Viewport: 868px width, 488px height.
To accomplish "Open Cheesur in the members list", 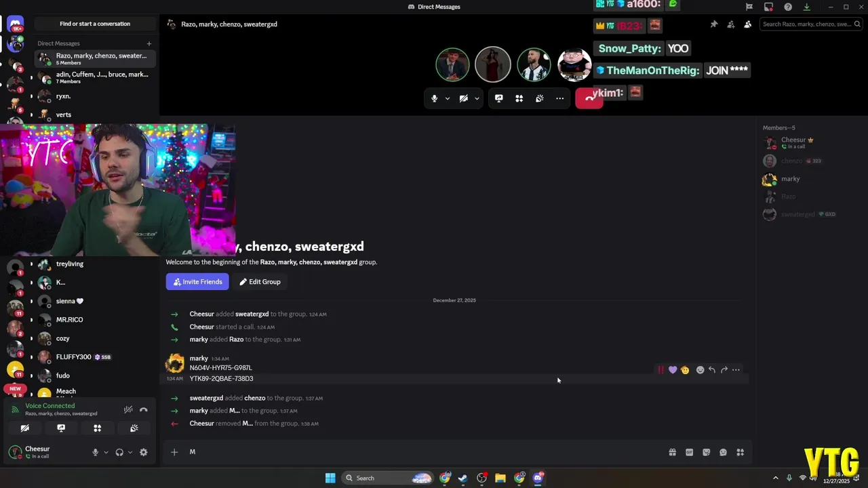I will 807,143.
